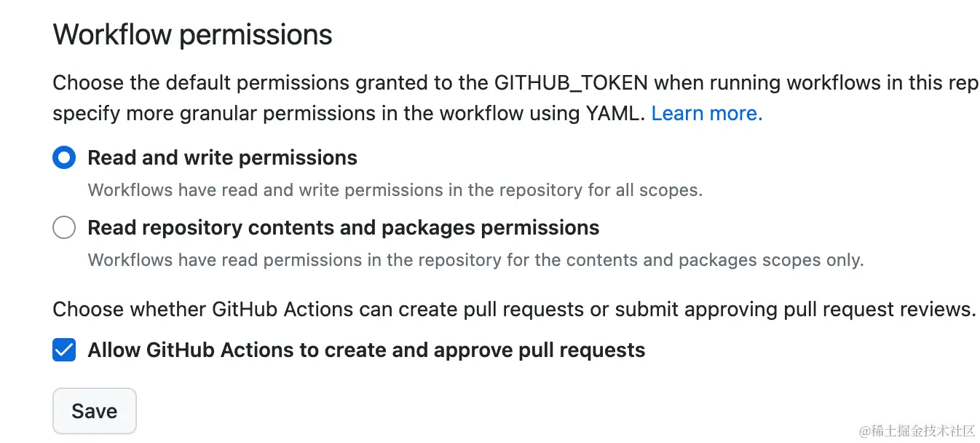Select the Read and write permissions radio button
The width and height of the screenshot is (980, 443).
point(64,157)
